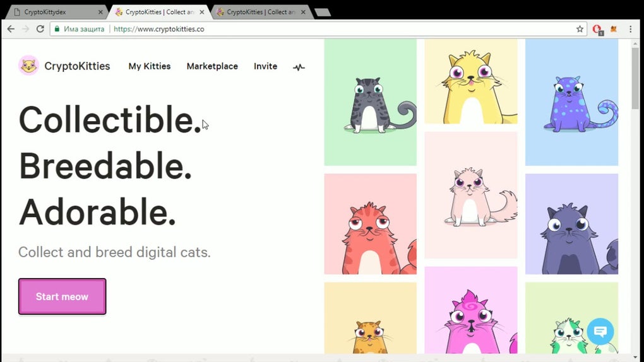Select the red striped kitty card

(370, 224)
